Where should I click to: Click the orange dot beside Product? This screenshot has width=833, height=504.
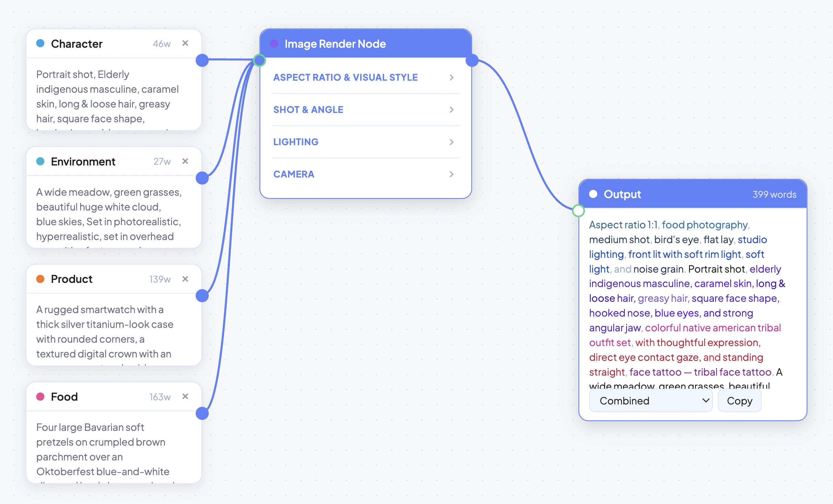click(40, 279)
